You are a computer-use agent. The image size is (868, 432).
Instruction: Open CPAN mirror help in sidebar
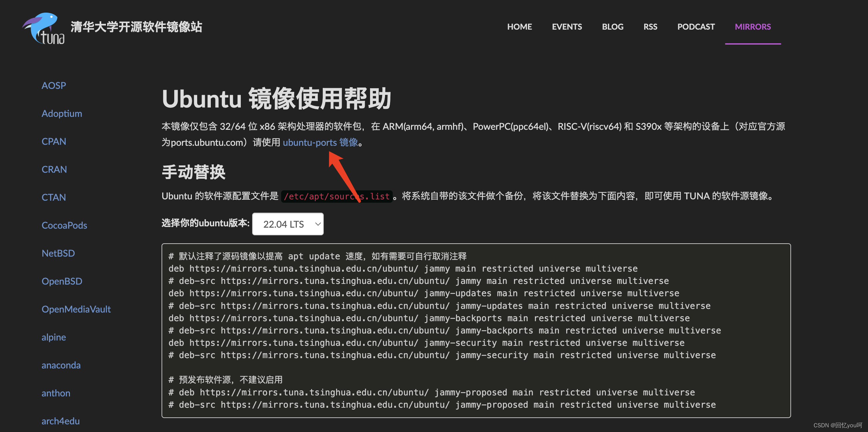tap(54, 141)
